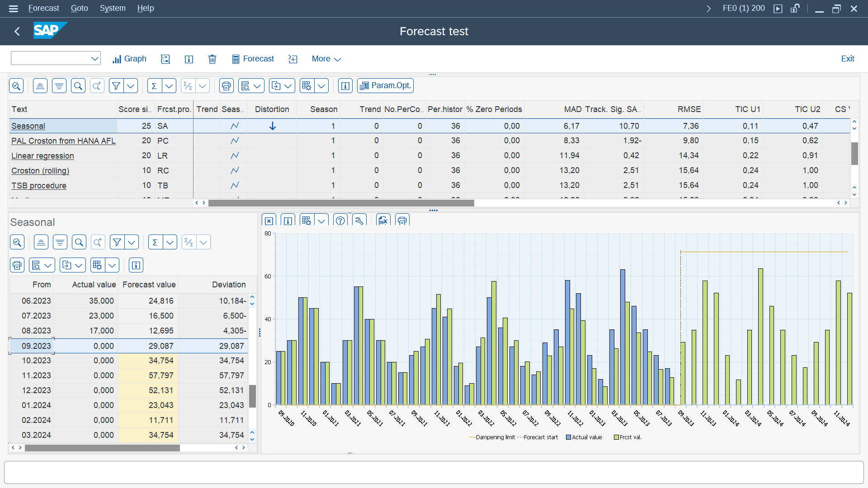Image resolution: width=868 pixels, height=488 pixels.
Task: Open the Goto menu
Action: tap(79, 8)
